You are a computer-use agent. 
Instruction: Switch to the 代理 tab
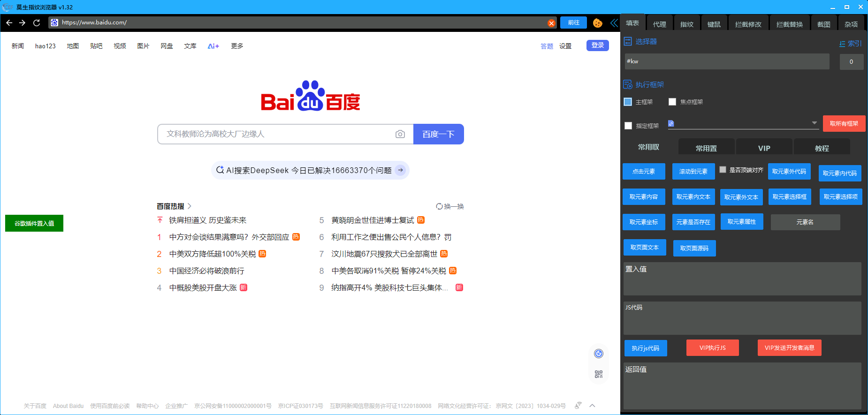pyautogui.click(x=659, y=24)
